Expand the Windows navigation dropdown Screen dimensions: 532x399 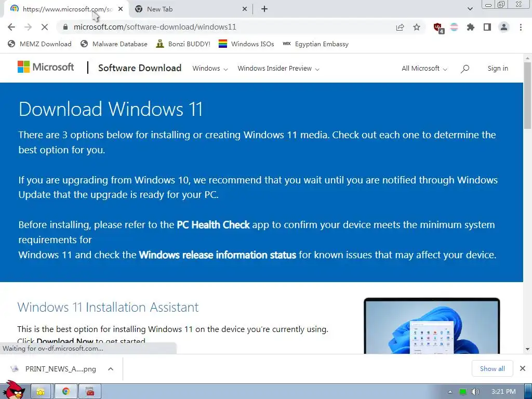click(210, 69)
